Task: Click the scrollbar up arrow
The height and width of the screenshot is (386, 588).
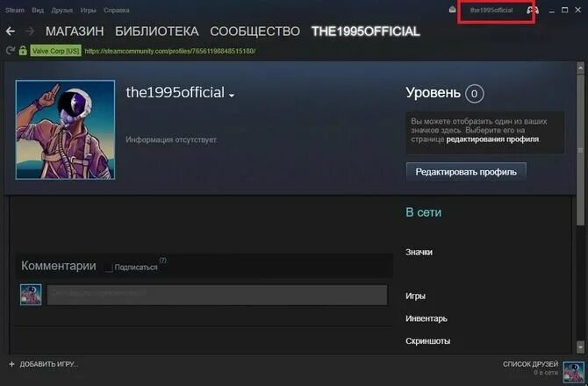Action: 580,68
